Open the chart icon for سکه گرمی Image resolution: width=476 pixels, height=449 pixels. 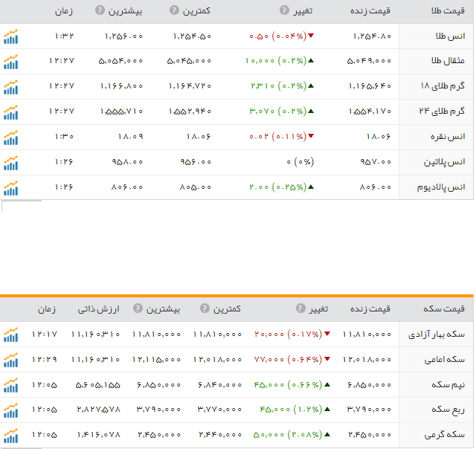point(10,436)
